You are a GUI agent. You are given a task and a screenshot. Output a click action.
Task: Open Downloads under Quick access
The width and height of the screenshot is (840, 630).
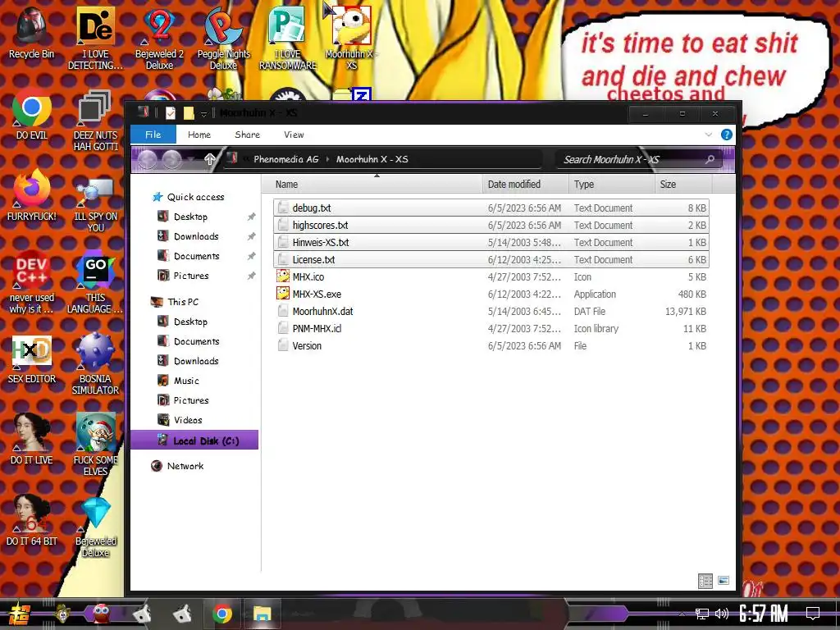click(196, 236)
